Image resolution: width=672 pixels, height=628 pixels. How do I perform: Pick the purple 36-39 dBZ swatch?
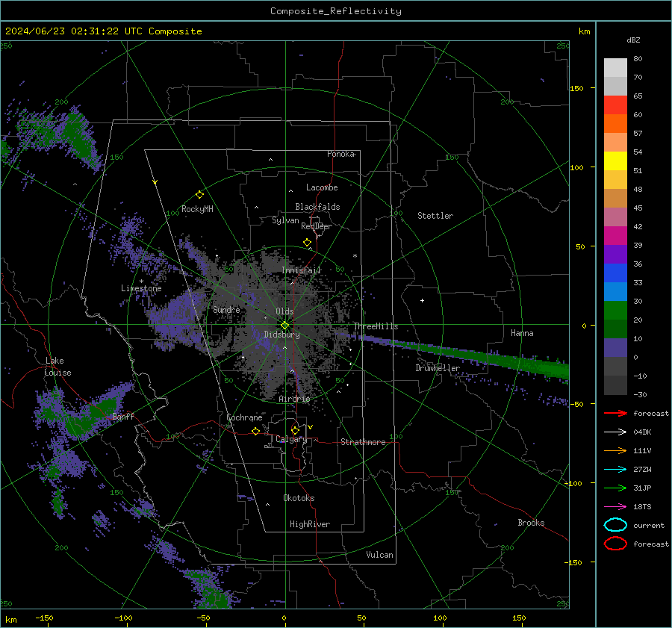[x=615, y=254]
